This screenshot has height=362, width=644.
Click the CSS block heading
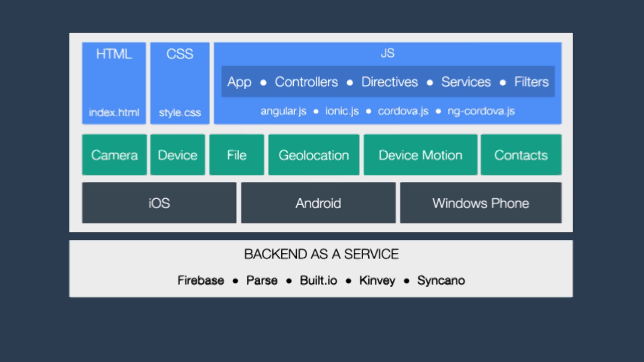pos(180,54)
